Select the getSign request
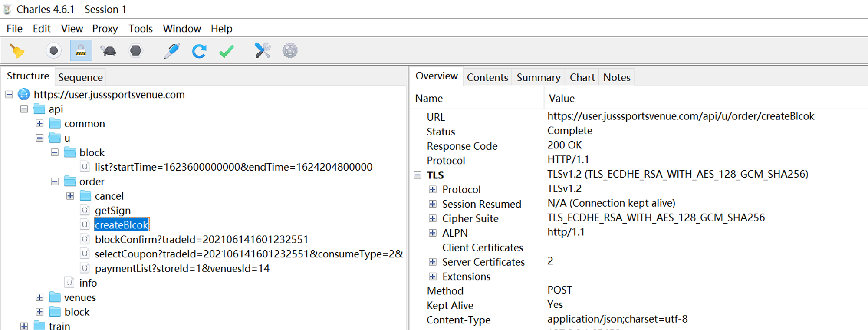The image size is (868, 330). [x=113, y=211]
